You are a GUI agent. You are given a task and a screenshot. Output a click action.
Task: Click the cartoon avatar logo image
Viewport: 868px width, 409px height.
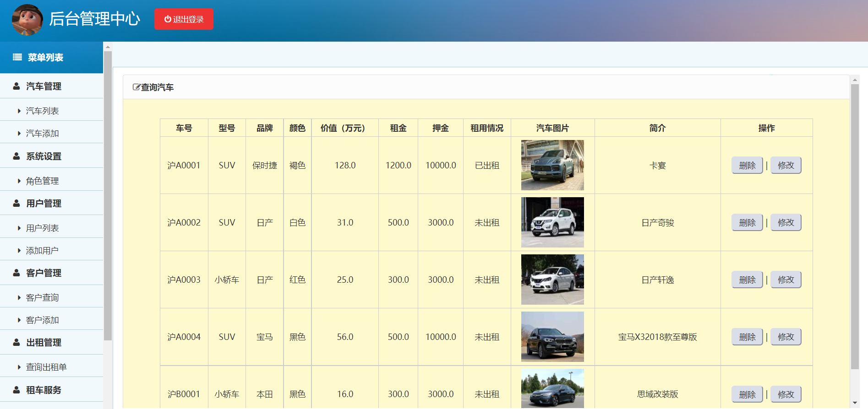27,20
